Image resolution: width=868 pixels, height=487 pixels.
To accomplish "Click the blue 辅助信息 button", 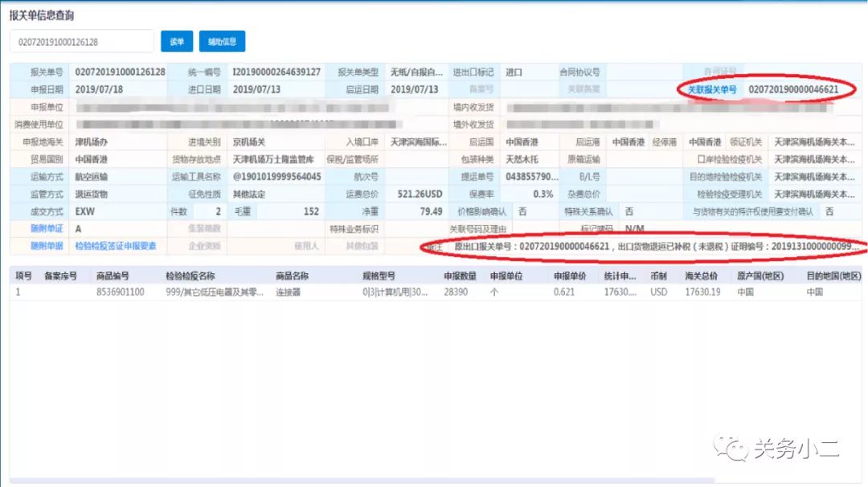I will (222, 42).
